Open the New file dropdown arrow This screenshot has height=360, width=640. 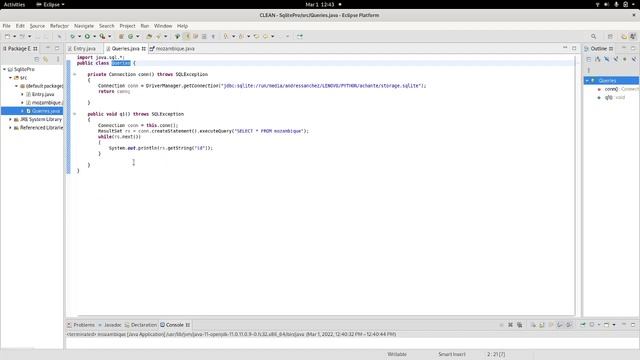coord(14,36)
